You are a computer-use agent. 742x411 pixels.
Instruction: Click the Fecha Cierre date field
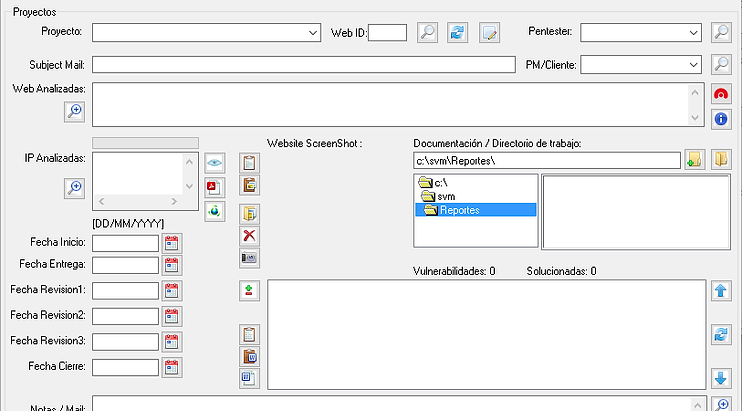125,367
